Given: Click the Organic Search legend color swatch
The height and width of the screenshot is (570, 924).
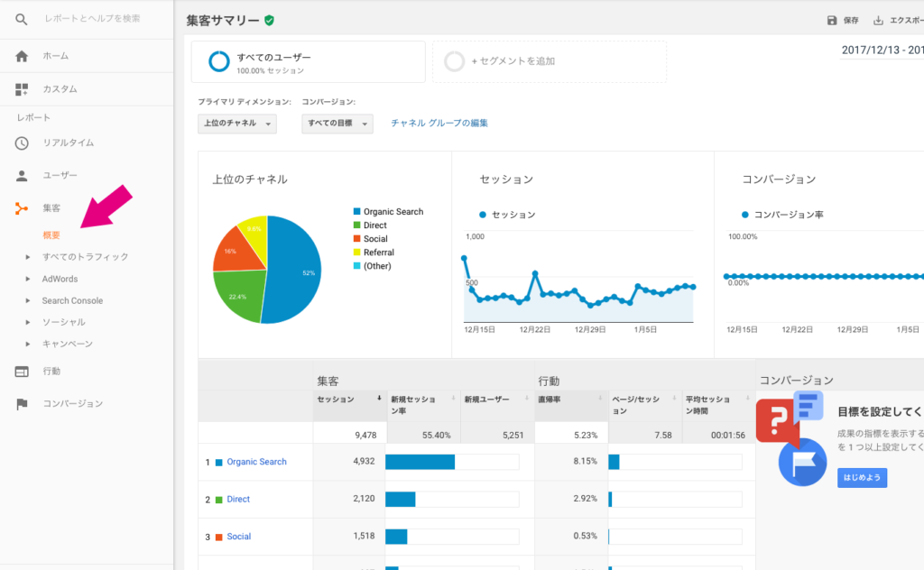Looking at the screenshot, I should click(x=357, y=212).
